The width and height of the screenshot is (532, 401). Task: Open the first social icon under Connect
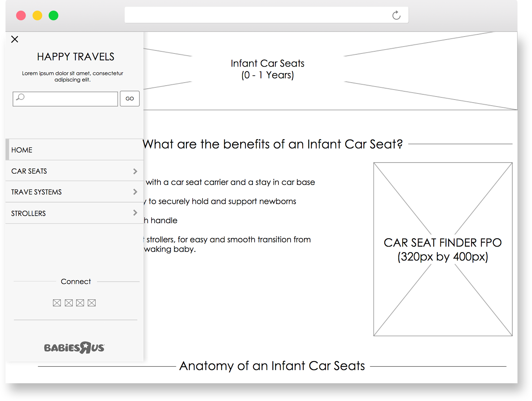[57, 303]
